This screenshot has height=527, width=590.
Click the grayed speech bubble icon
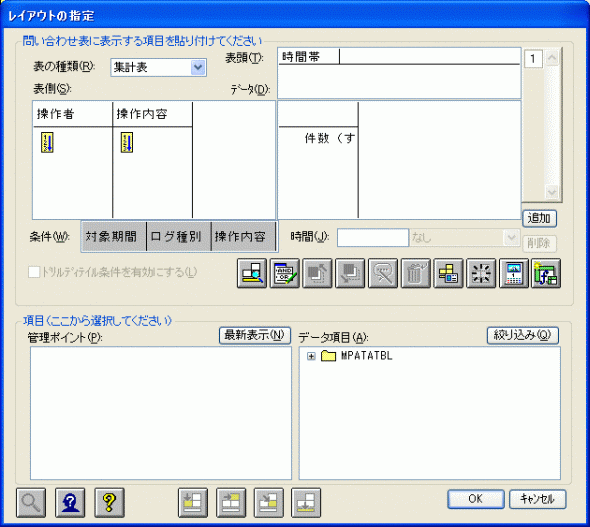pyautogui.click(x=383, y=273)
